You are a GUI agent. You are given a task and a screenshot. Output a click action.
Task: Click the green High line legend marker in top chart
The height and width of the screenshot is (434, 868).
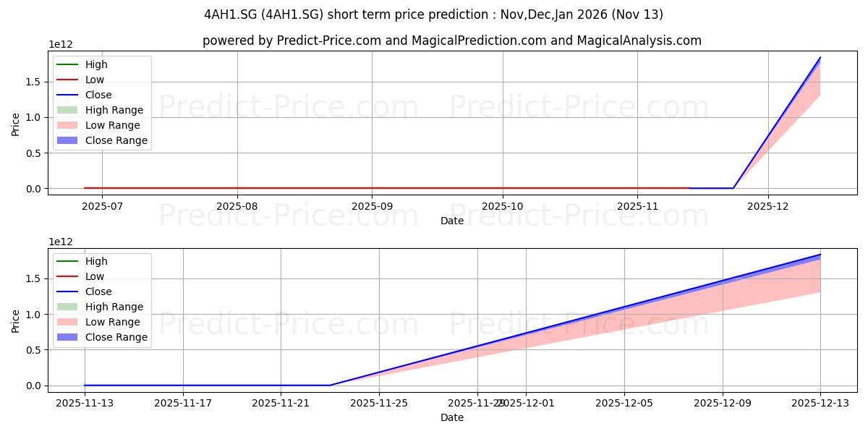[69, 64]
